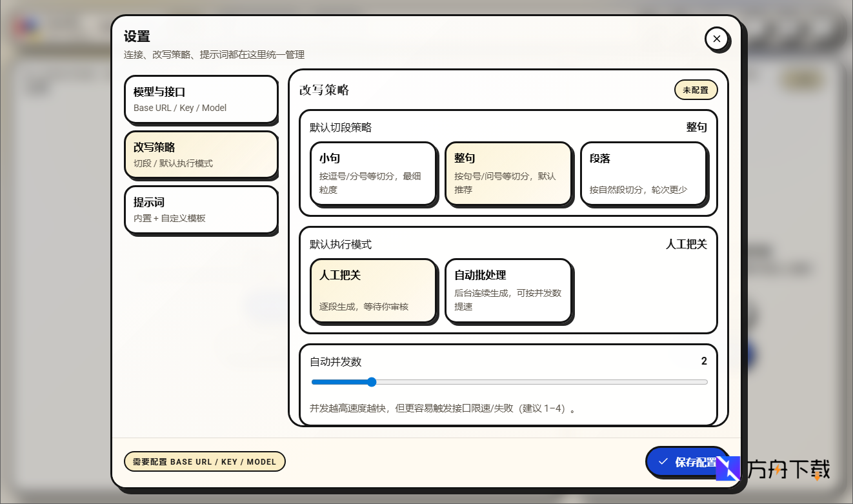Click the 整句 label above segmentation cards

pyautogui.click(x=697, y=127)
